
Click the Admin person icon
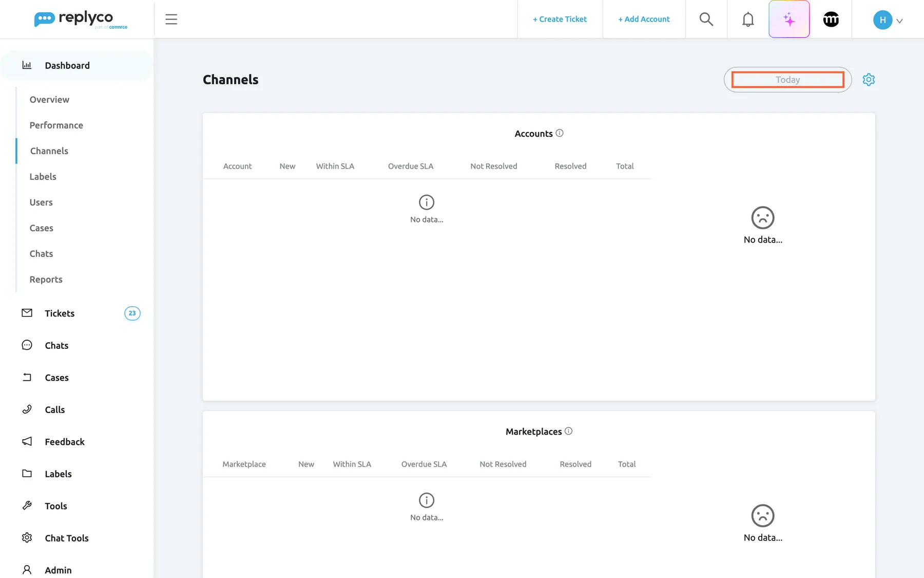pyautogui.click(x=27, y=570)
